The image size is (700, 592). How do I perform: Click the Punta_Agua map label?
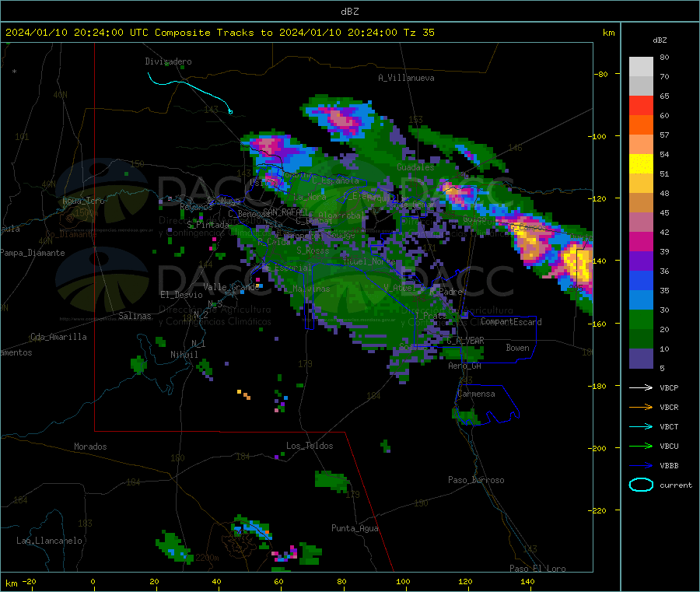click(x=355, y=528)
